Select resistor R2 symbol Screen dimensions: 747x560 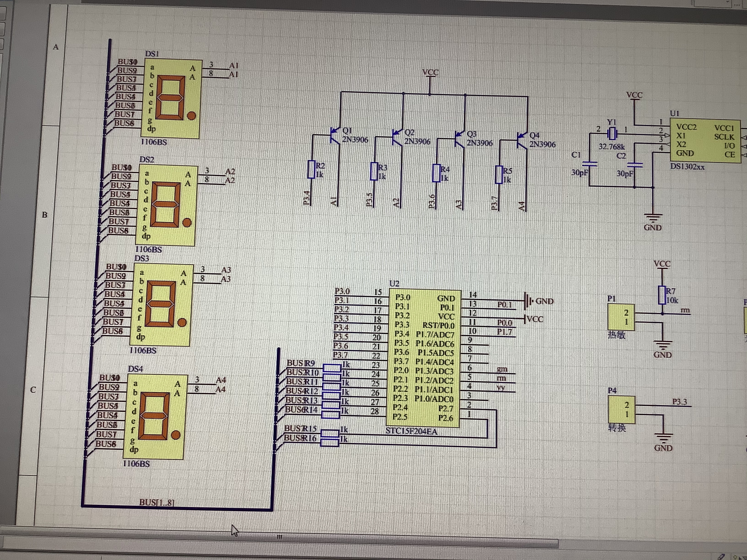(311, 170)
